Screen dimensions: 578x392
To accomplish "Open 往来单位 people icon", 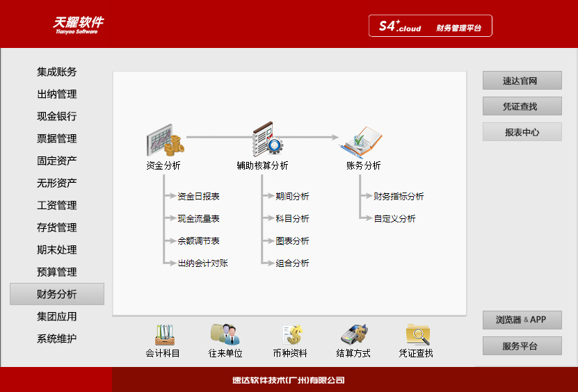I will (225, 334).
